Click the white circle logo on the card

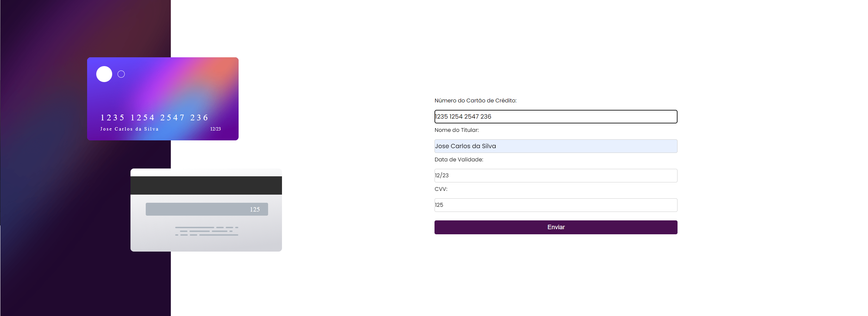(104, 74)
